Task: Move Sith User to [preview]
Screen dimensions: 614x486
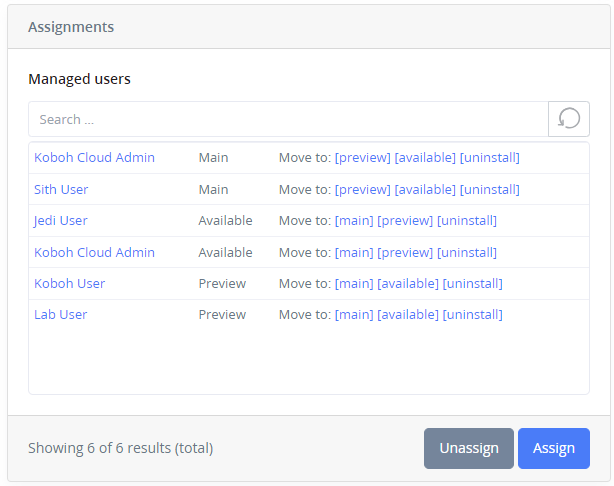Action: pos(362,189)
